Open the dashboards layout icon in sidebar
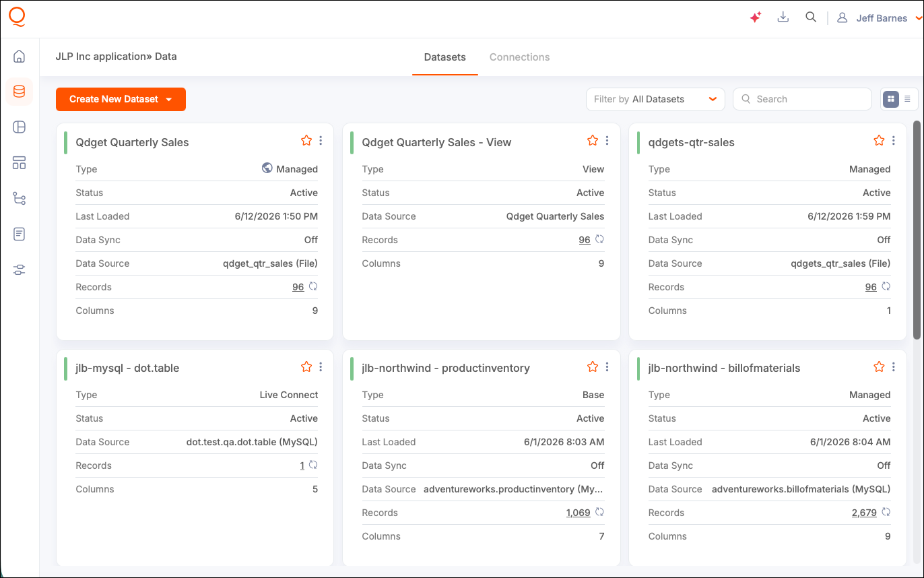Screen dimensions: 924x578 (x=19, y=162)
